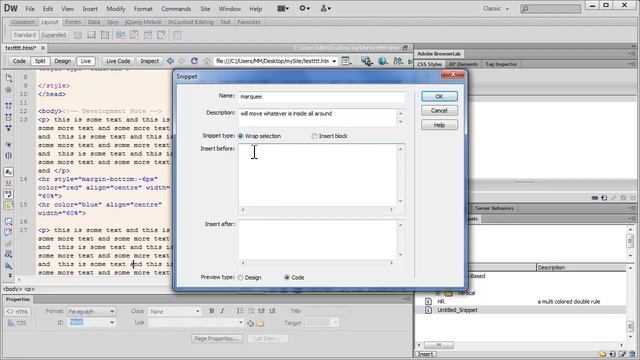Viewport: 640px width, 360px height.
Task: Click the new snippet folder icon
Action: tap(603, 354)
